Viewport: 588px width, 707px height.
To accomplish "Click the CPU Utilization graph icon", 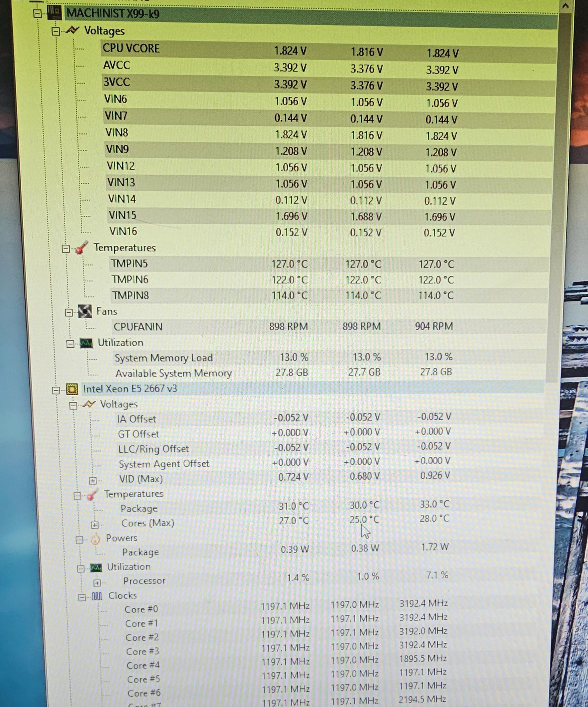I will 96,568.
